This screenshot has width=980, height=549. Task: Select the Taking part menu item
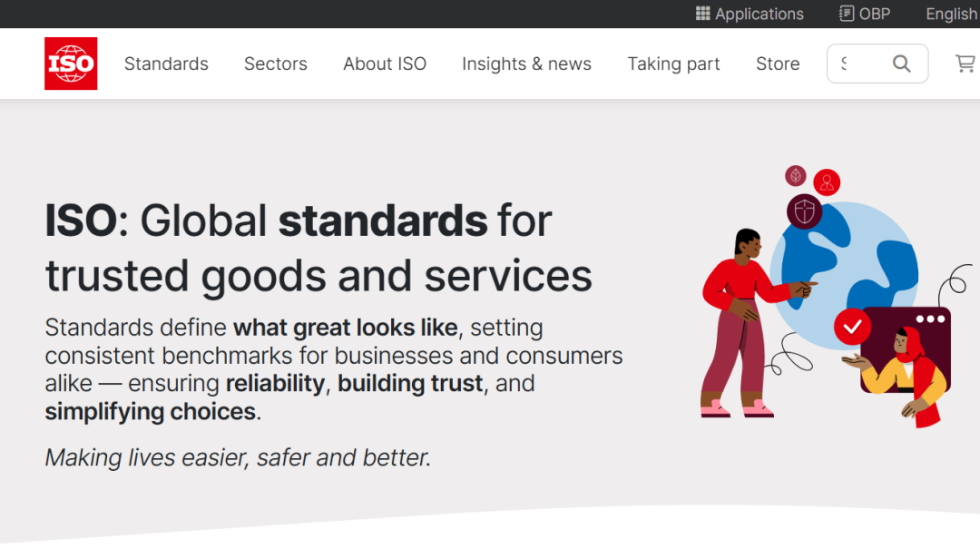(x=673, y=64)
